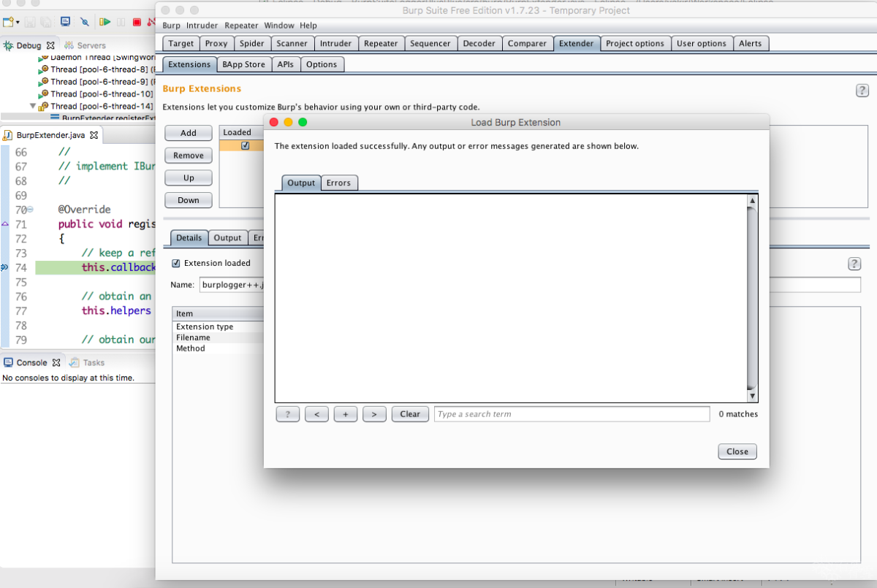
Task: Open the Help menu in Burp
Action: point(308,26)
